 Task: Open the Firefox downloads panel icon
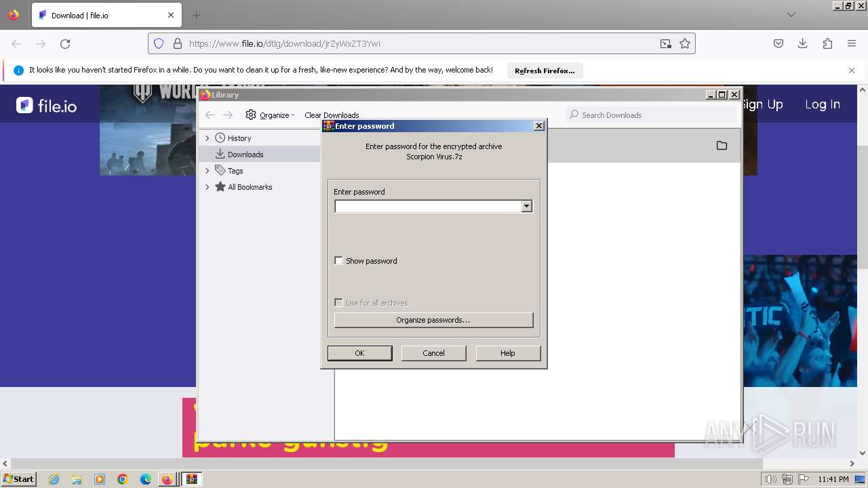[803, 43]
